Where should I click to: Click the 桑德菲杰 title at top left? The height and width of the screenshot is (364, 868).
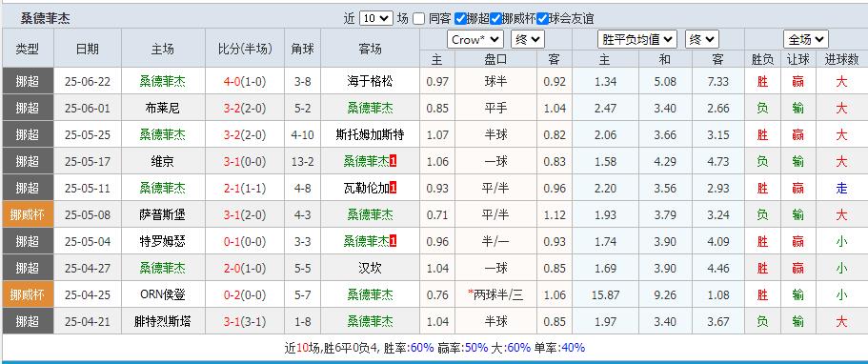pyautogui.click(x=46, y=18)
